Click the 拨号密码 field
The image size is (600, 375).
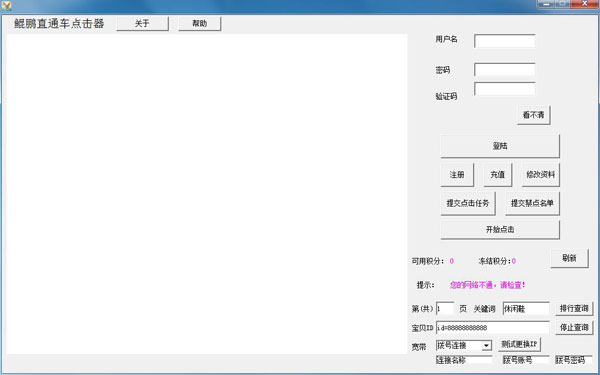(574, 360)
